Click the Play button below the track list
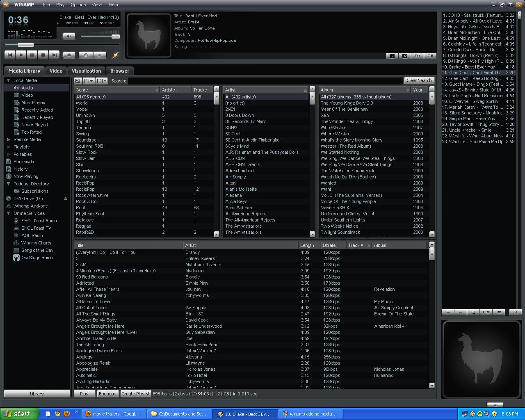The height and width of the screenshot is (420, 525). click(x=84, y=394)
